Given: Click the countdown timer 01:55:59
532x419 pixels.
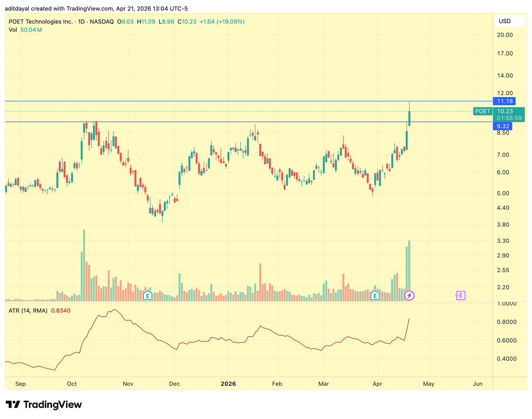Looking at the screenshot, I should click(509, 118).
